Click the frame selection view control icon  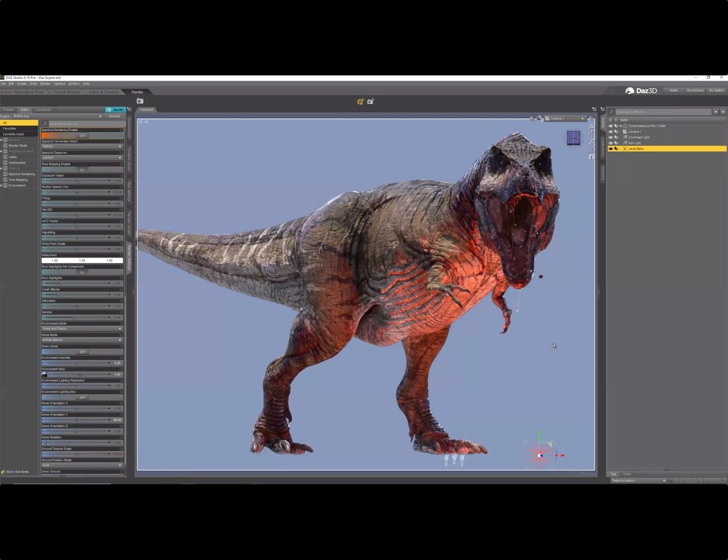591,150
